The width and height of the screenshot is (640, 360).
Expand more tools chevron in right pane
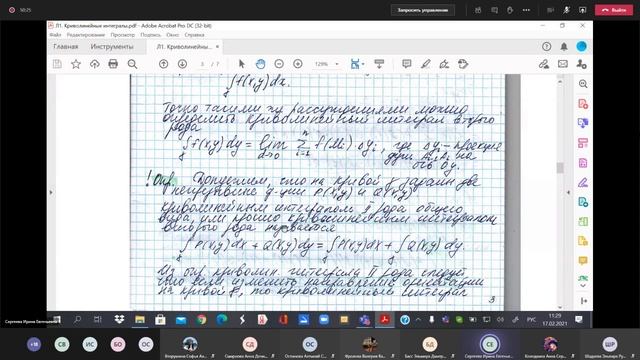583,286
